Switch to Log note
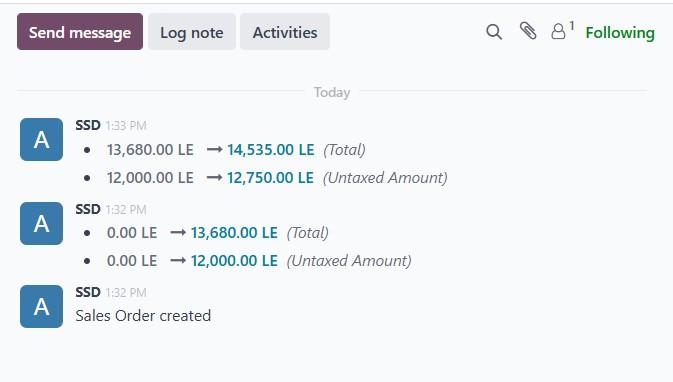This screenshot has width=673, height=382. 192,32
